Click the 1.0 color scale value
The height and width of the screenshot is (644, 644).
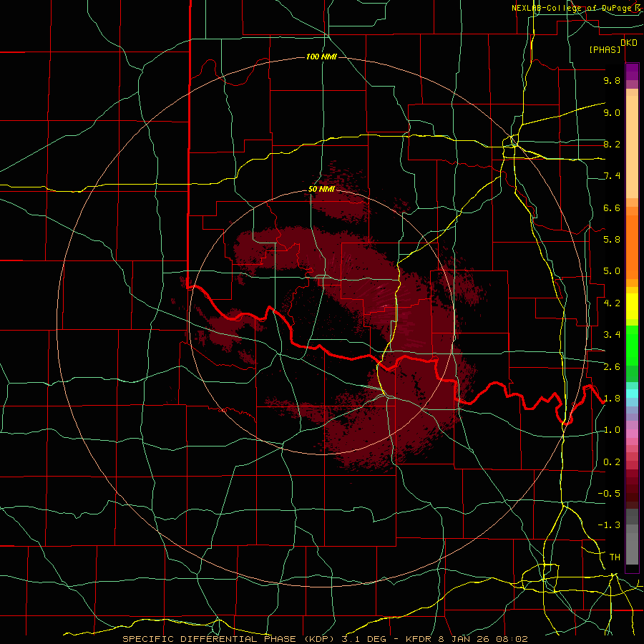pos(612,430)
